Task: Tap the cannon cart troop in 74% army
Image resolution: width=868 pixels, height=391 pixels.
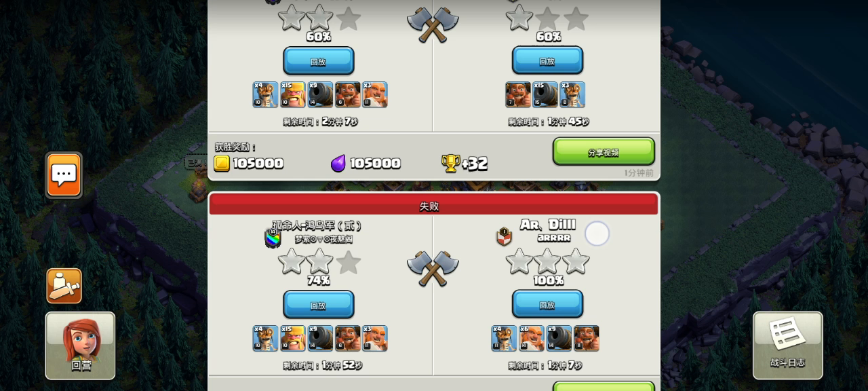Action: coord(320,338)
